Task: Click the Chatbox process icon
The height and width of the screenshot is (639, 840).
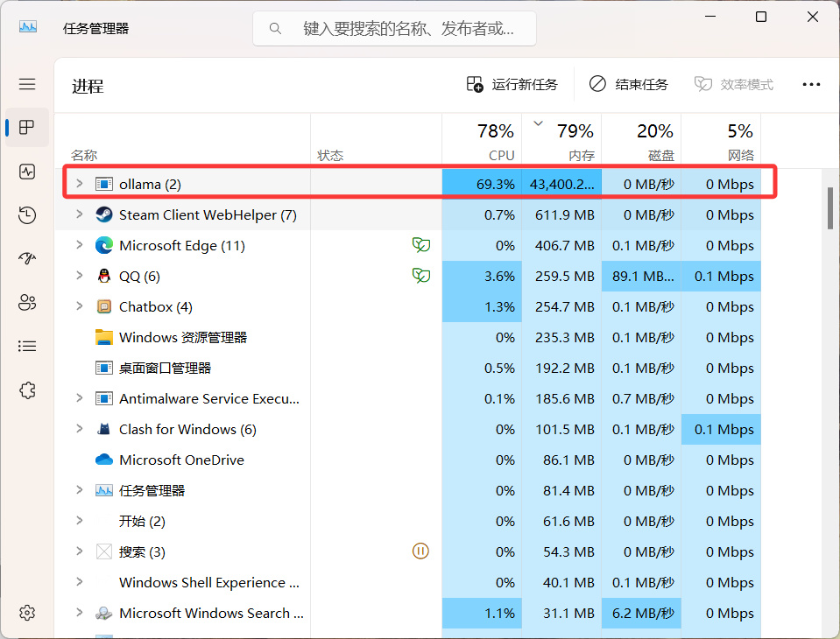Action: click(x=104, y=306)
